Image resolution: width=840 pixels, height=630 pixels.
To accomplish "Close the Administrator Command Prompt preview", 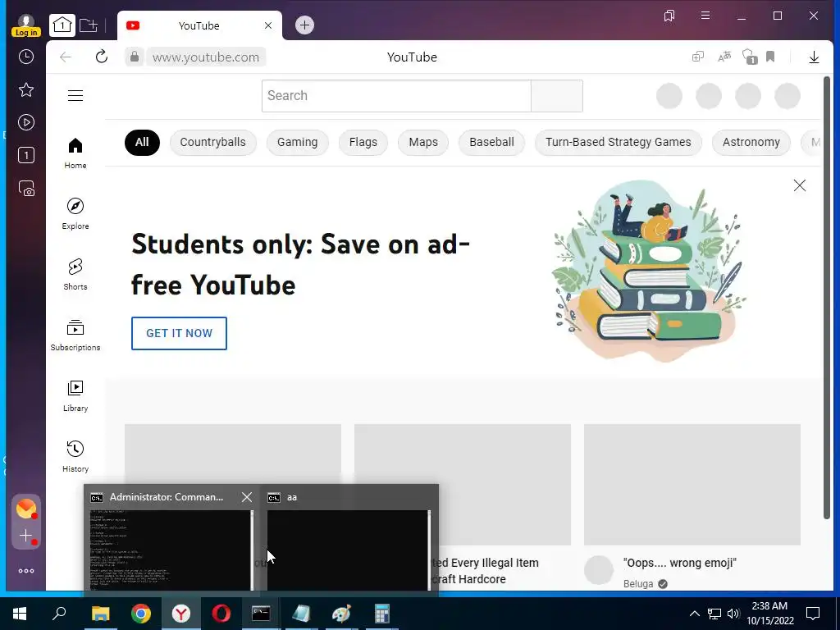I will 246,497.
